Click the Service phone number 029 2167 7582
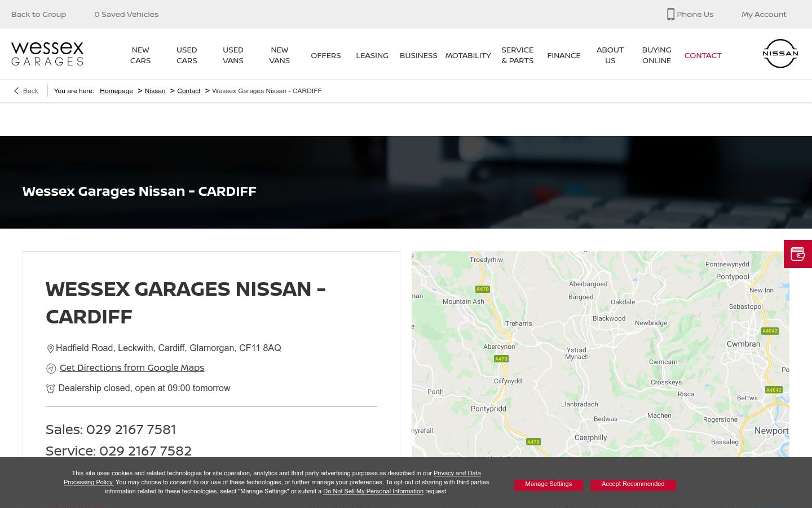812x508 pixels. (145, 451)
